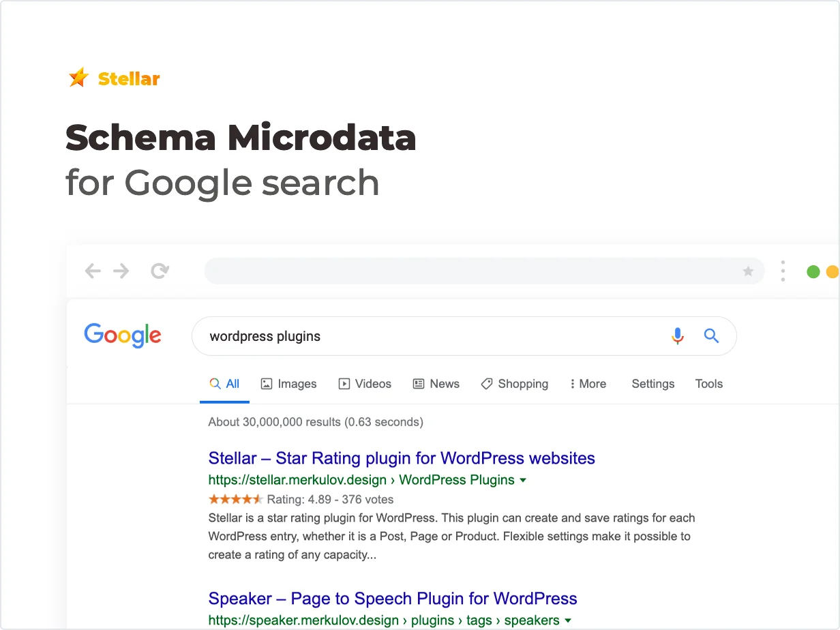The image size is (840, 630).
Task: Click the browser back arrow
Action: pos(93,271)
